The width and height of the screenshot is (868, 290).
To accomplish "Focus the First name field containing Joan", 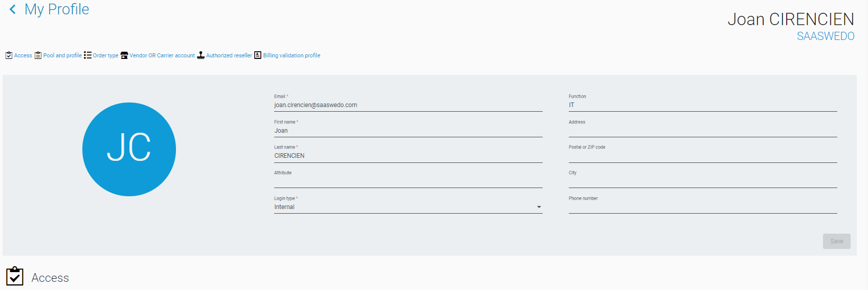I will [408, 131].
